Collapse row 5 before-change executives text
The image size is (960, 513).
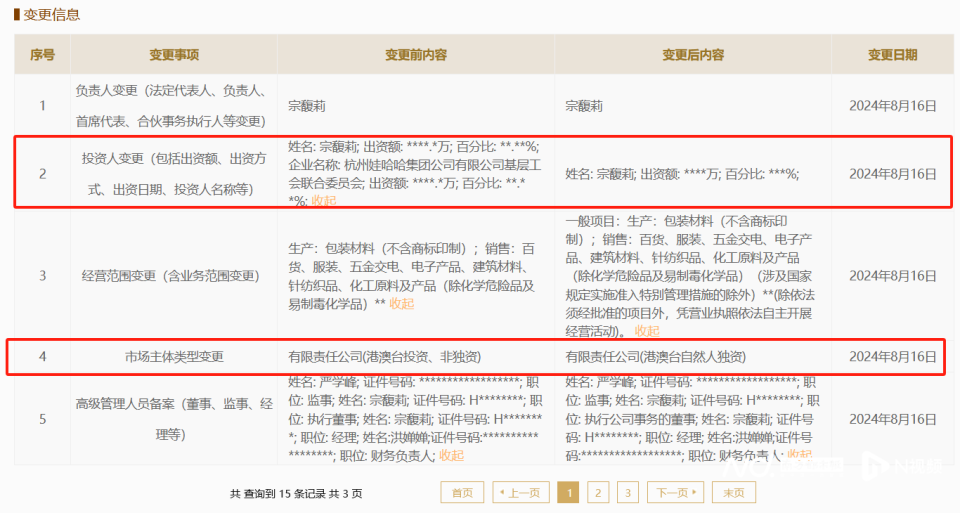pyautogui.click(x=451, y=455)
